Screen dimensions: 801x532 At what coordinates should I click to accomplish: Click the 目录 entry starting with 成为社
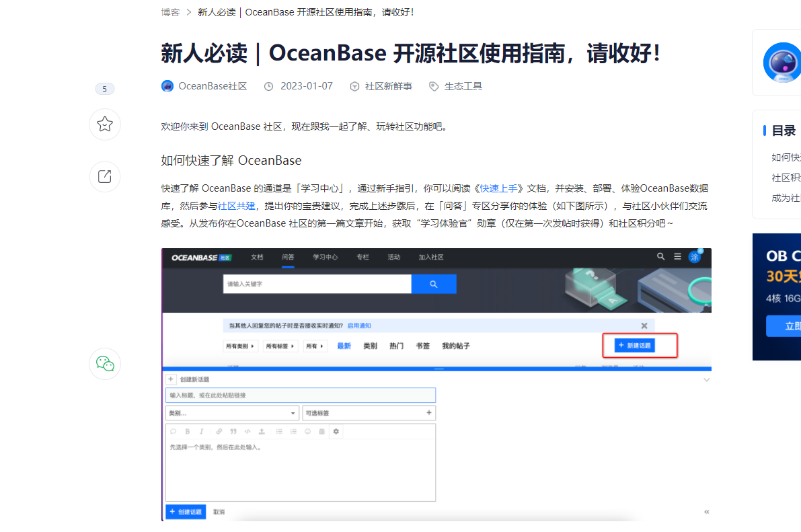click(786, 198)
